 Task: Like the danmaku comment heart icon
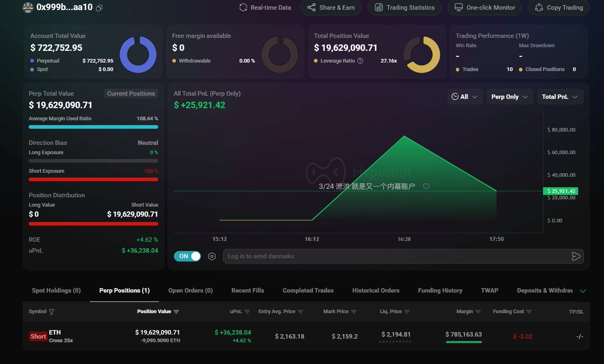click(426, 186)
